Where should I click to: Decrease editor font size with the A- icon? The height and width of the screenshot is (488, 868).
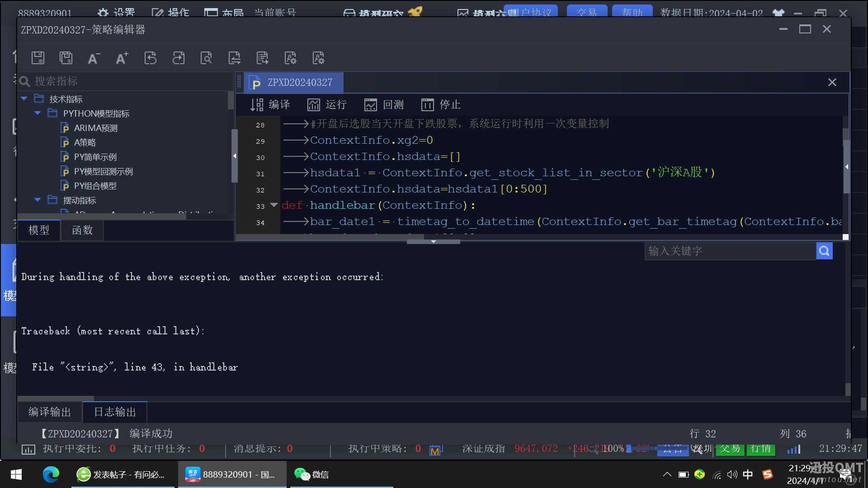[x=94, y=58]
